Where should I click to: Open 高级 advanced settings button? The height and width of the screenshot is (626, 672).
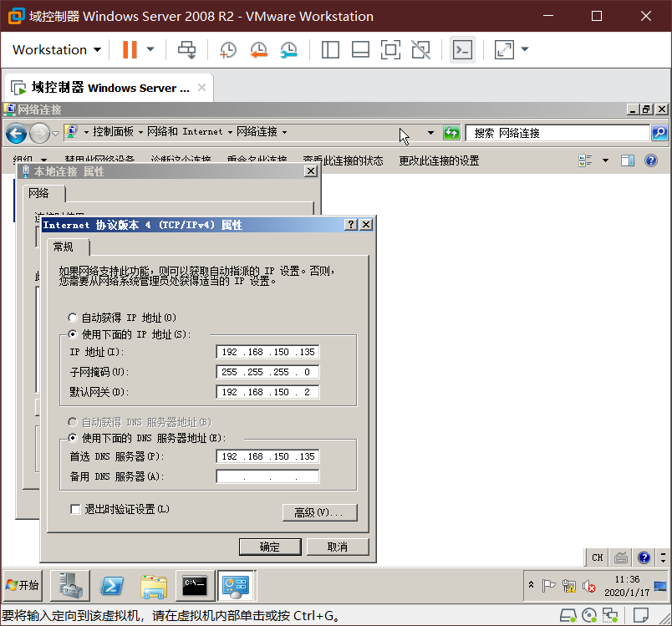tap(320, 512)
